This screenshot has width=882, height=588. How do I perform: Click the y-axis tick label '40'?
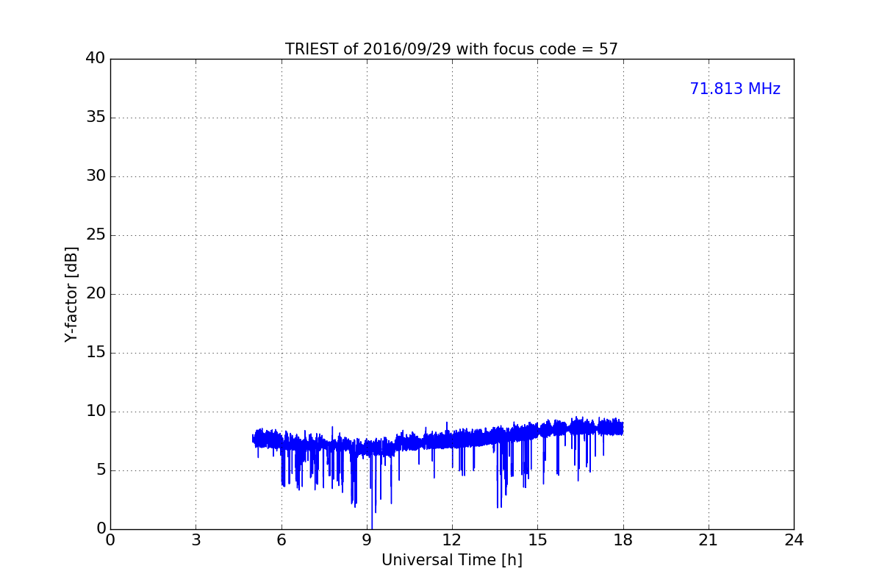pyautogui.click(x=96, y=58)
